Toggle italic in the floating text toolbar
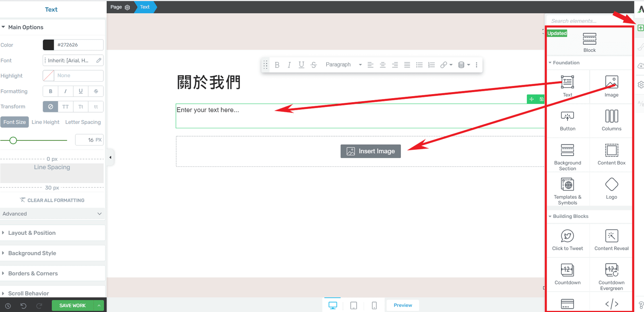This screenshot has height=312, width=644. (289, 65)
